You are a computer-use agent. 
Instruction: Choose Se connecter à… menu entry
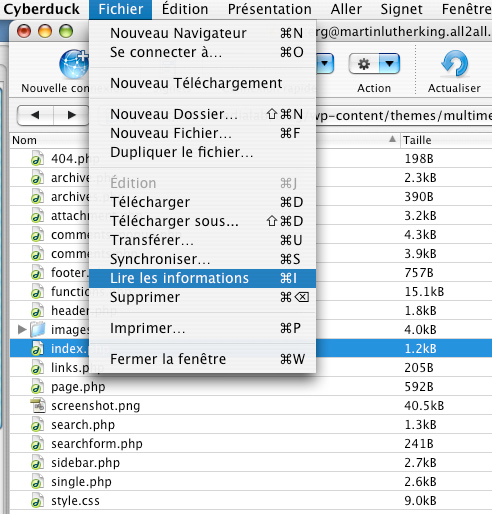pyautogui.click(x=202, y=52)
